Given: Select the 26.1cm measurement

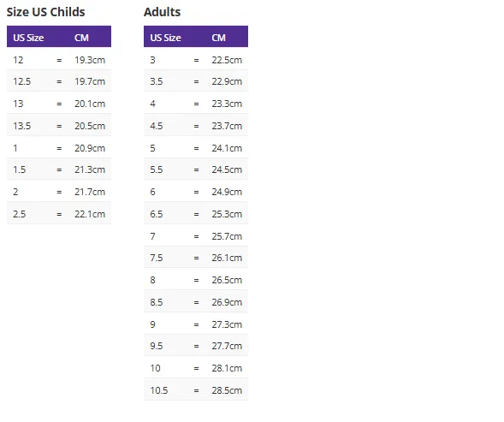Looking at the screenshot, I should pyautogui.click(x=227, y=258).
